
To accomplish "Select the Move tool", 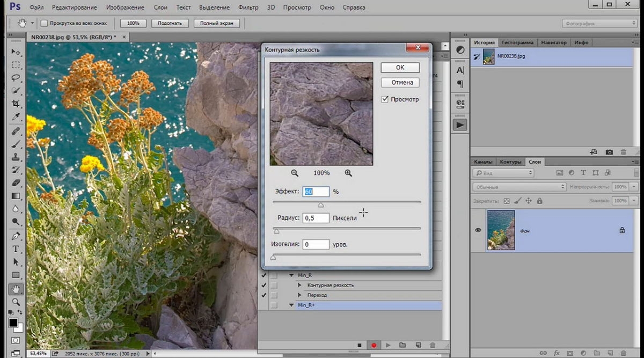I will pos(16,52).
